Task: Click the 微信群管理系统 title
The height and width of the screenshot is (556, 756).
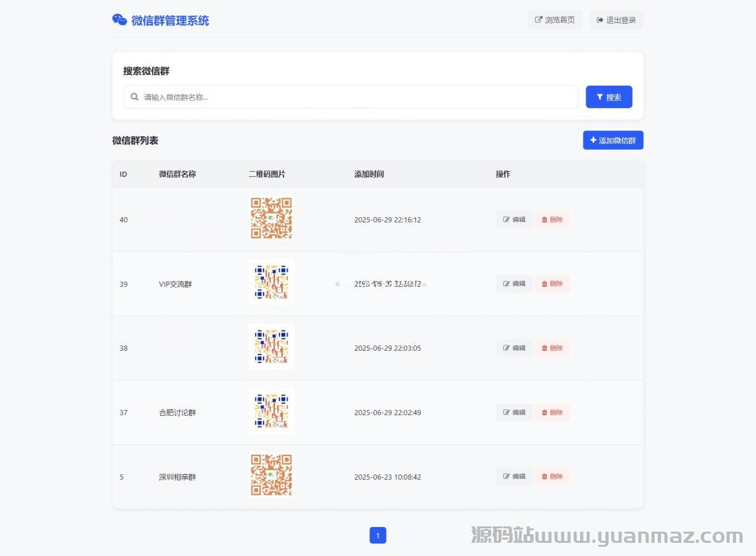Action: 170,20
